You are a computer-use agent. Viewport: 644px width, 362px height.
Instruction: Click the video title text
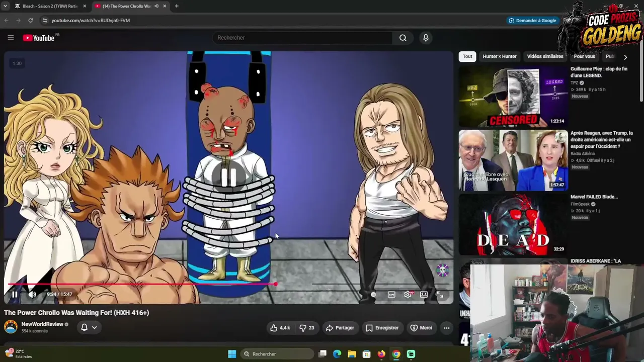76,313
